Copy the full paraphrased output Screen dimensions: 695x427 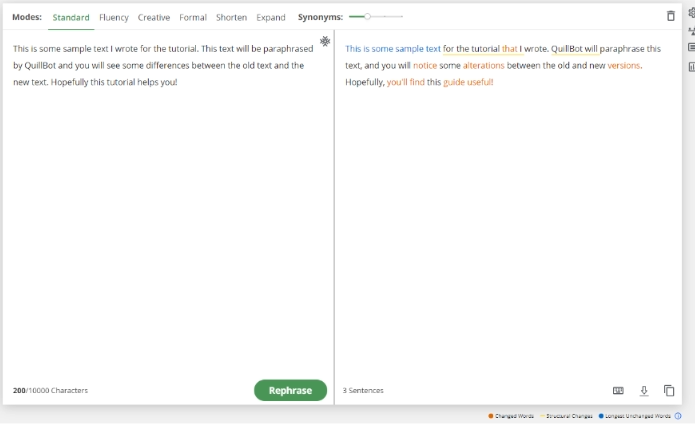click(x=669, y=390)
